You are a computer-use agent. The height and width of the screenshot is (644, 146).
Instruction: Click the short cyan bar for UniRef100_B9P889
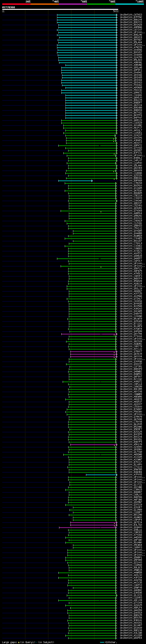pos(76,181)
